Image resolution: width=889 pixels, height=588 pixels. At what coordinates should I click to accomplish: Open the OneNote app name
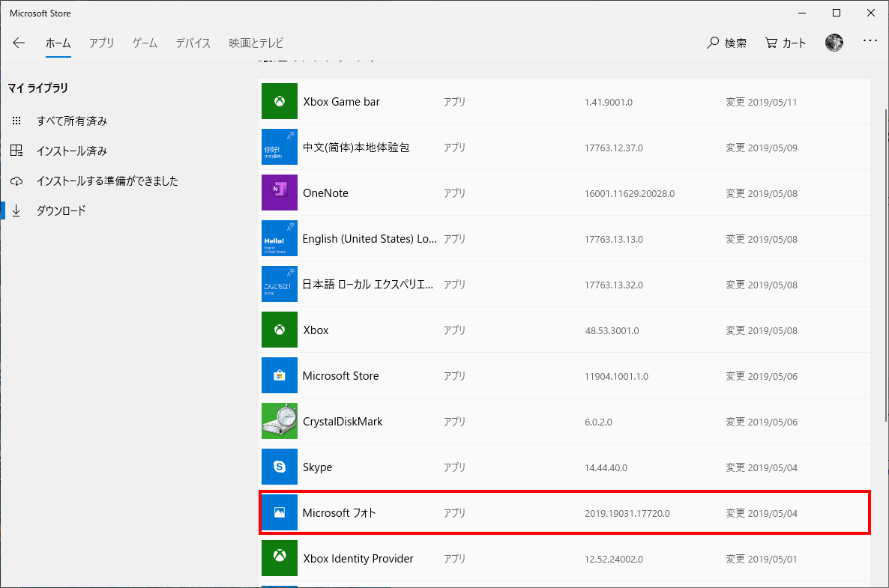coord(325,193)
